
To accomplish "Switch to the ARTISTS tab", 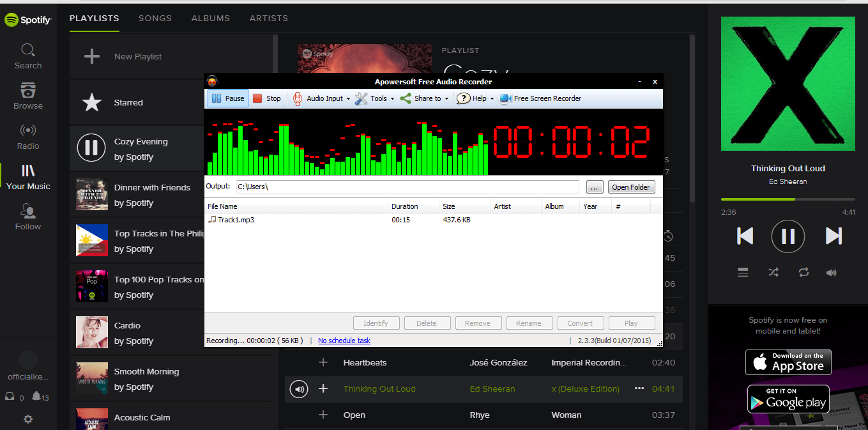I will [269, 18].
